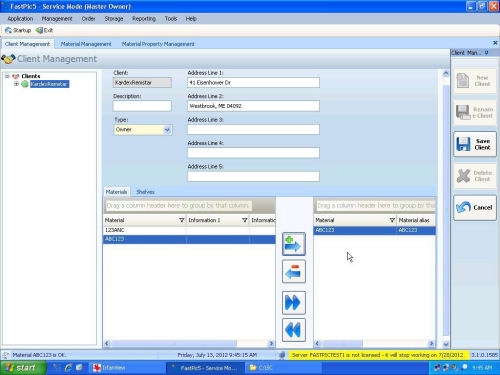The height and width of the screenshot is (375, 500).
Task: Open the Order menu
Action: pos(88,19)
